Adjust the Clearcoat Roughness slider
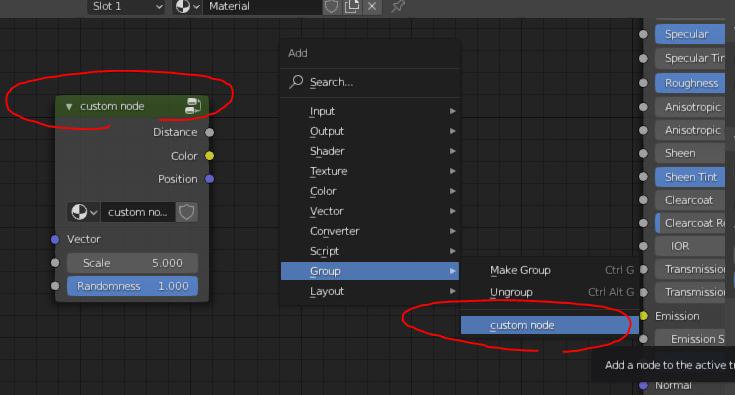The width and height of the screenshot is (735, 395). click(x=690, y=223)
